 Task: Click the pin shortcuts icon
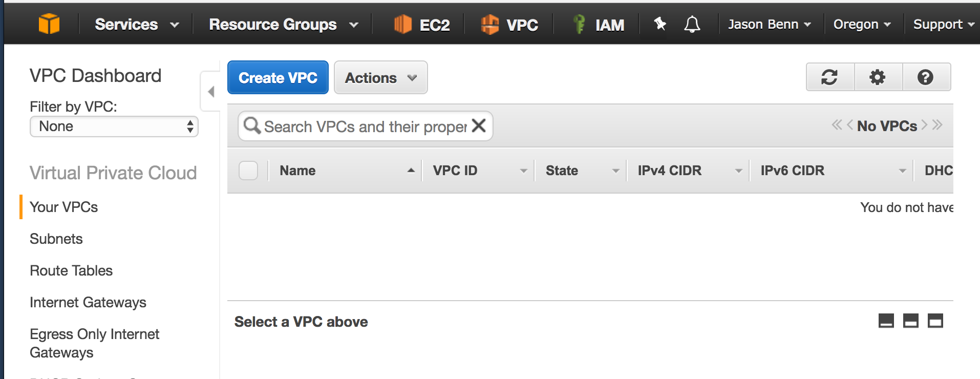pos(660,24)
